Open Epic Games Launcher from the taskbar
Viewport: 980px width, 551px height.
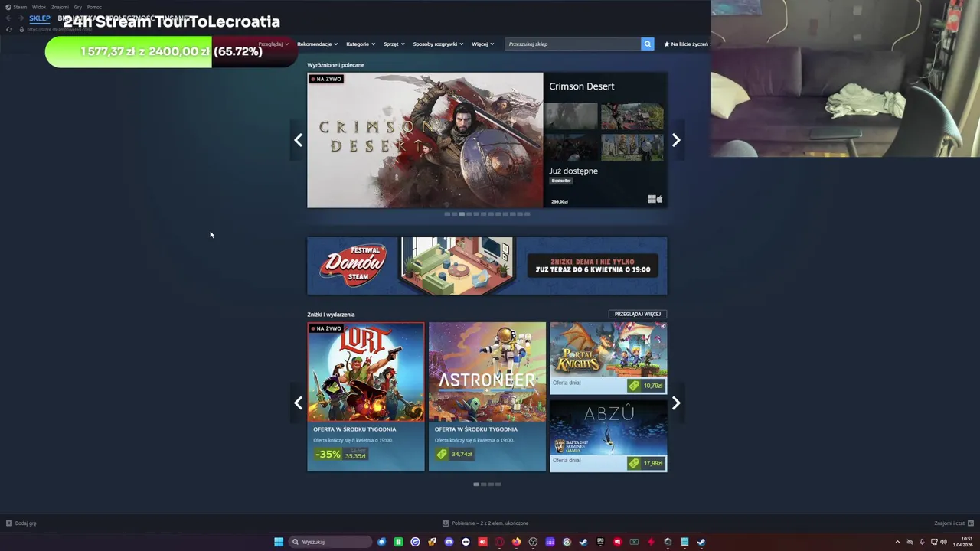[600, 542]
